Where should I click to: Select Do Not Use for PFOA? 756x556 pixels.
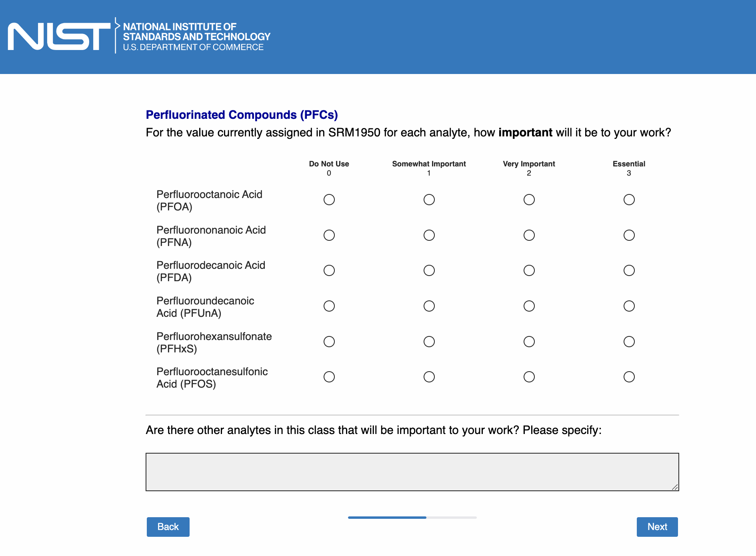pos(329,200)
